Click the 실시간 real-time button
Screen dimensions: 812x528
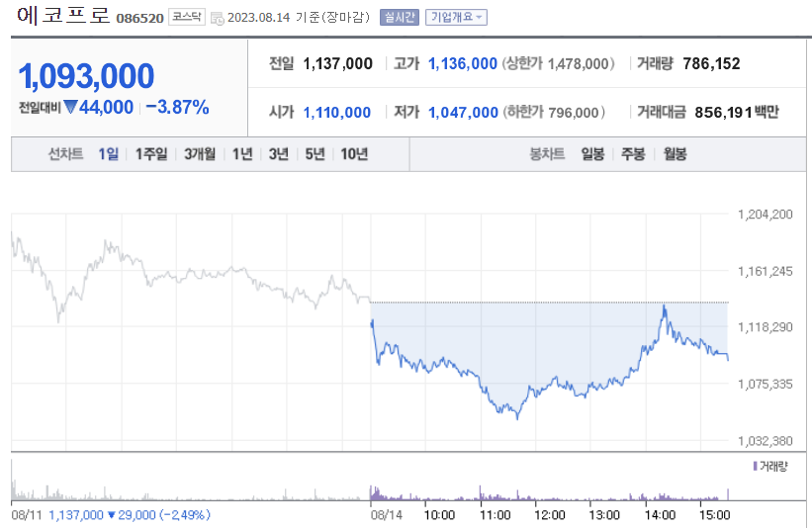tap(400, 17)
